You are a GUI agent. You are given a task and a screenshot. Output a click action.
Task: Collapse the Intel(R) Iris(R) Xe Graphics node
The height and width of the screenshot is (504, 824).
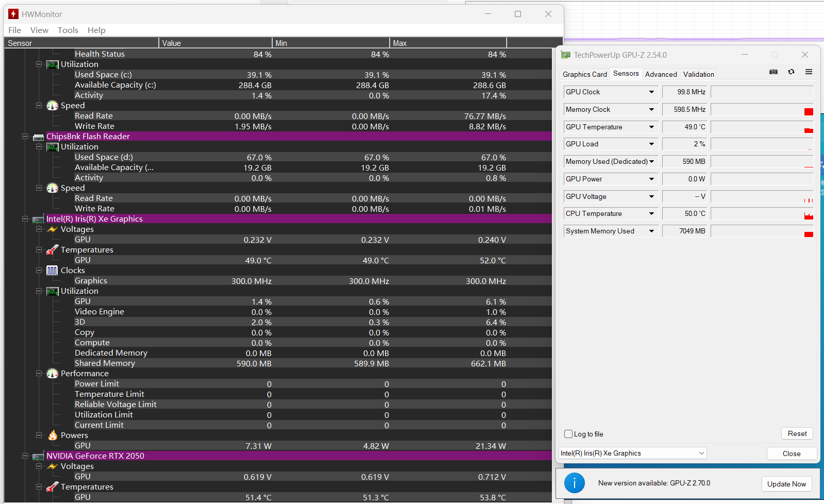(x=25, y=219)
